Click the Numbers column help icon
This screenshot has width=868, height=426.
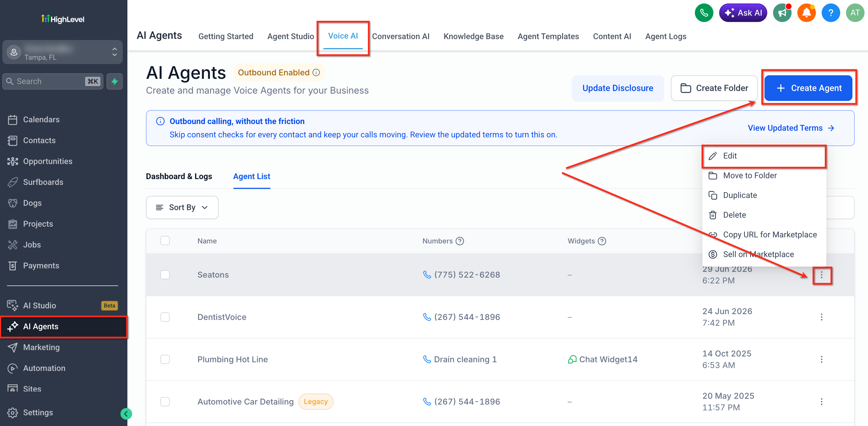(459, 241)
